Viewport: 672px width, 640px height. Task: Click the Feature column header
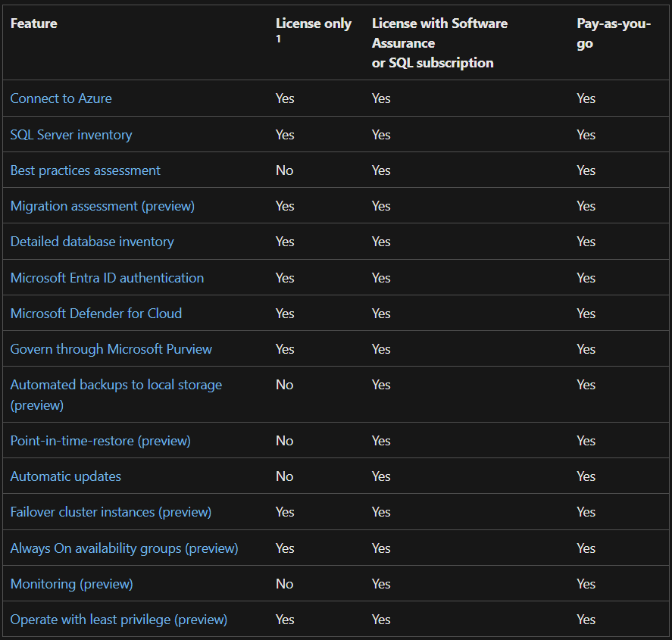coord(33,23)
